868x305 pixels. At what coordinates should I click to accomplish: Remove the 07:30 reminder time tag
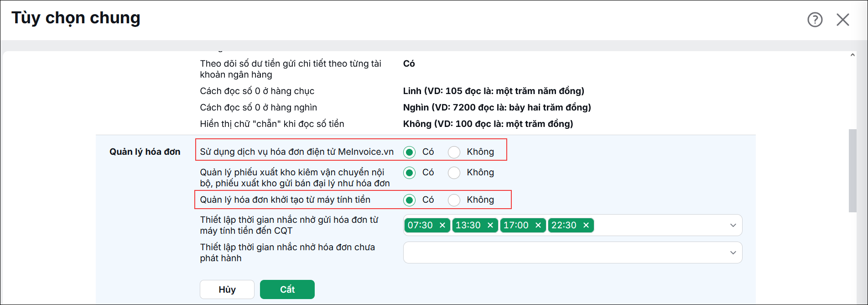point(442,225)
